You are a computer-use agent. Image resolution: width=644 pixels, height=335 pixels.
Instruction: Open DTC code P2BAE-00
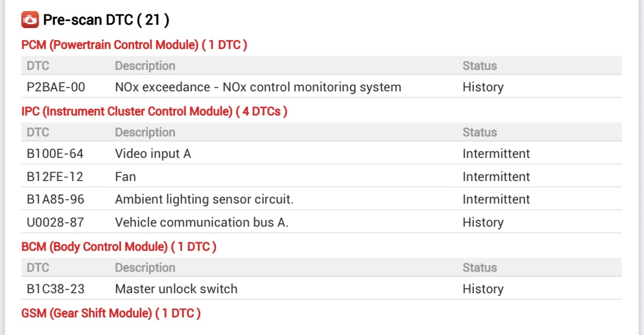tap(56, 87)
